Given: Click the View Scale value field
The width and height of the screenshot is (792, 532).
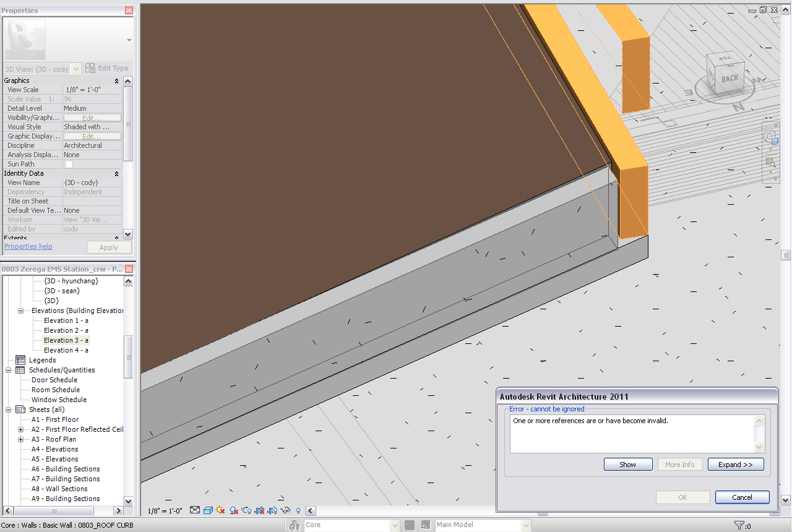Looking at the screenshot, I should (92, 90).
